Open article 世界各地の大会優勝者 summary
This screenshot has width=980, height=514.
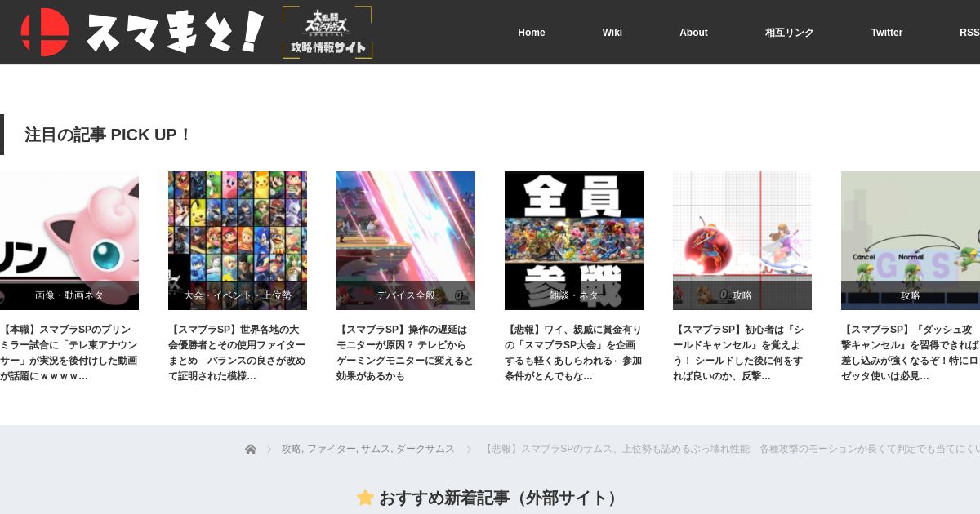click(238, 352)
